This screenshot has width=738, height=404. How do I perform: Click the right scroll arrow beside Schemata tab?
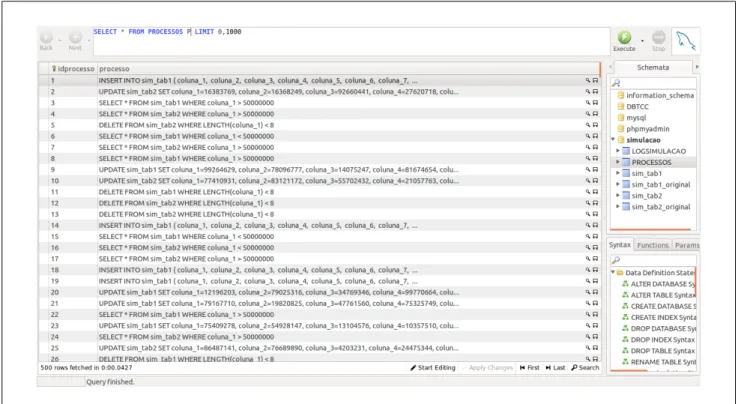[x=697, y=67]
